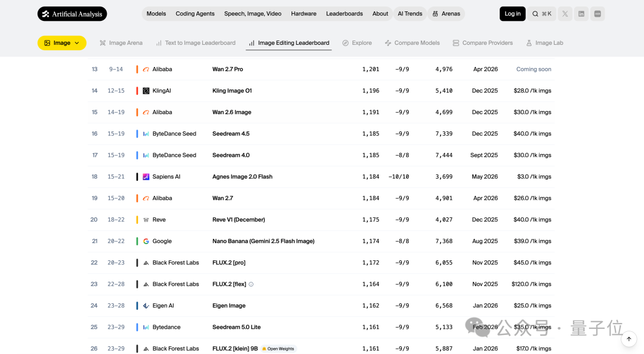Click the Coming soon price for Wan 2.7 Pro

tap(534, 69)
